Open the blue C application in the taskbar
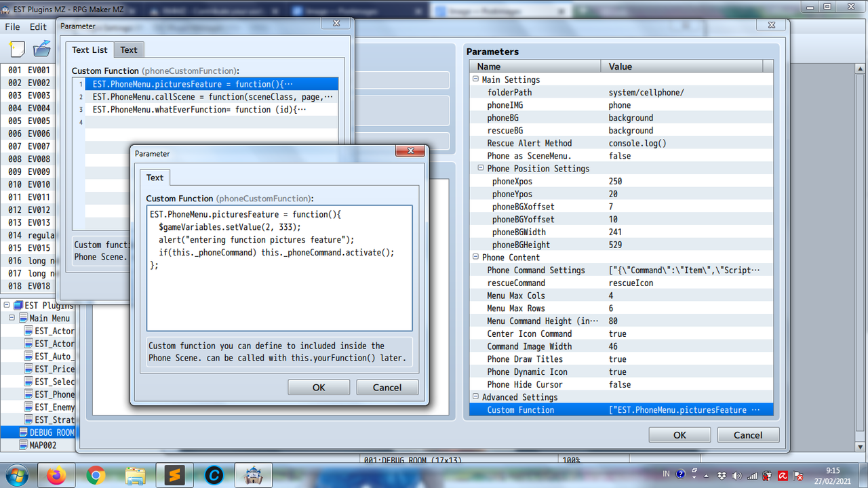 214,476
